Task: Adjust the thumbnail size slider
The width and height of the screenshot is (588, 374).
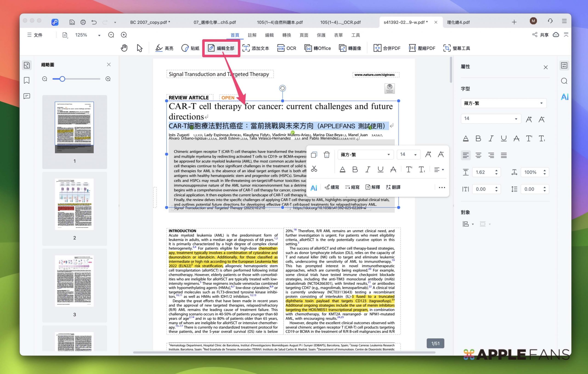Action: point(63,79)
